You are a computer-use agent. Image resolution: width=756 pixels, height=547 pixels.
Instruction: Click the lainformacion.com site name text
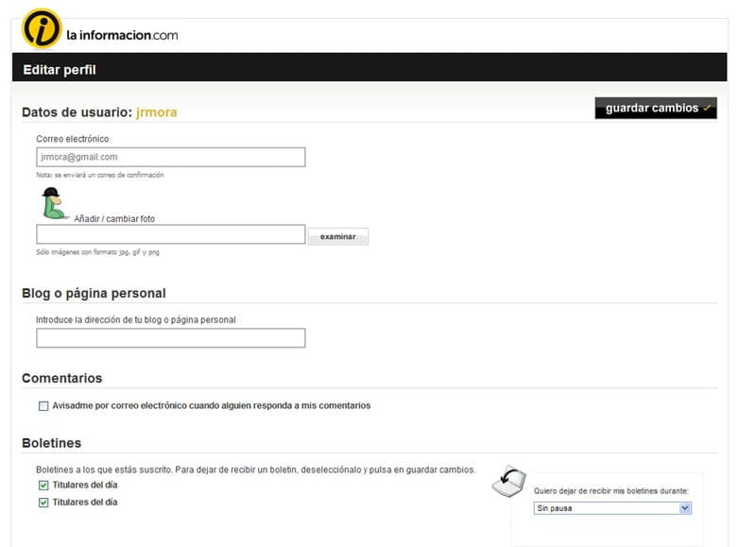[122, 35]
